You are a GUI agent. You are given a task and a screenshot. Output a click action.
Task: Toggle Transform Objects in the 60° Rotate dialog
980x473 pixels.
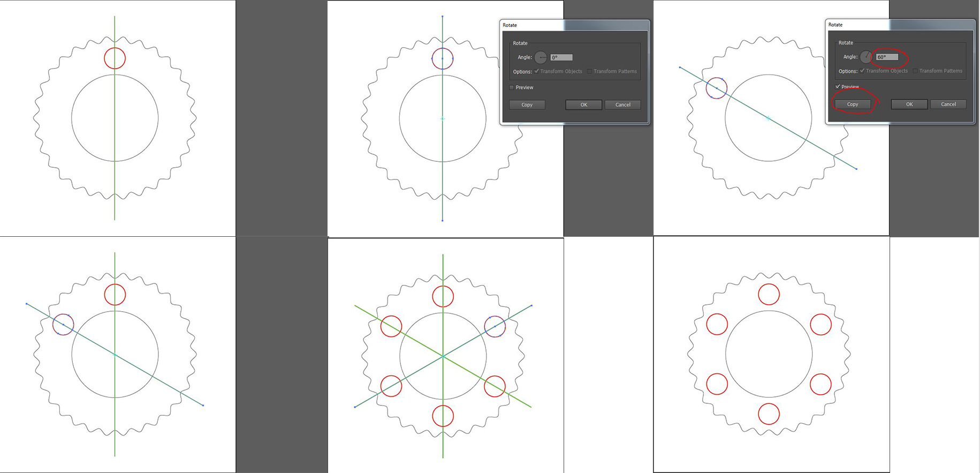pyautogui.click(x=862, y=71)
